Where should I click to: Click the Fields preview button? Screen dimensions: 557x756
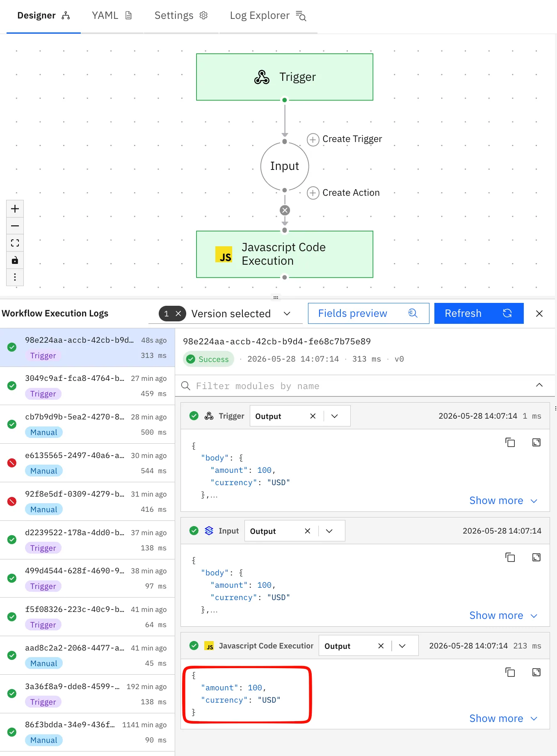click(368, 314)
